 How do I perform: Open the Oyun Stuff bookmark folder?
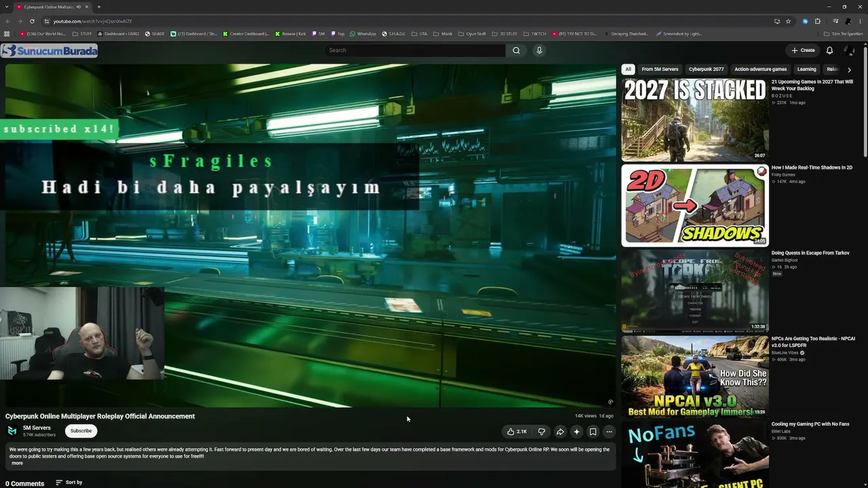click(x=472, y=34)
